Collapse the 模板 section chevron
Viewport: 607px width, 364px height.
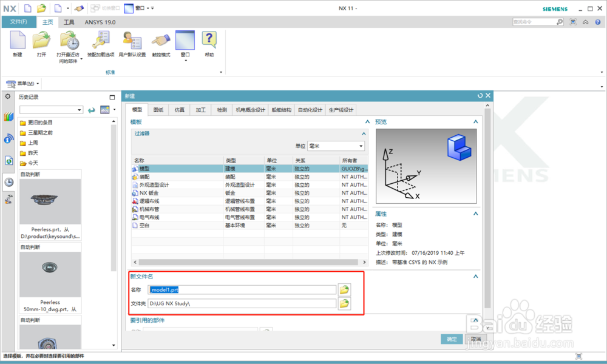[367, 122]
